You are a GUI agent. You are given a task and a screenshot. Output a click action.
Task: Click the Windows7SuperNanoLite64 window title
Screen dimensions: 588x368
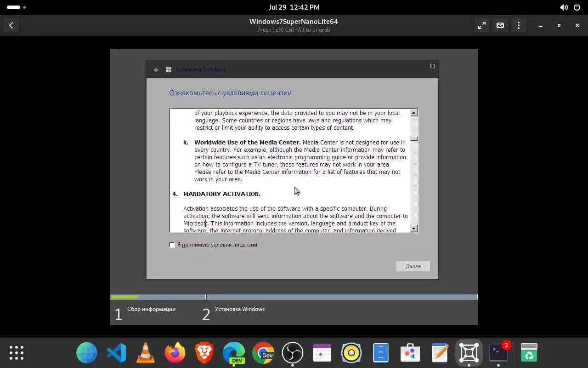pyautogui.click(x=294, y=22)
